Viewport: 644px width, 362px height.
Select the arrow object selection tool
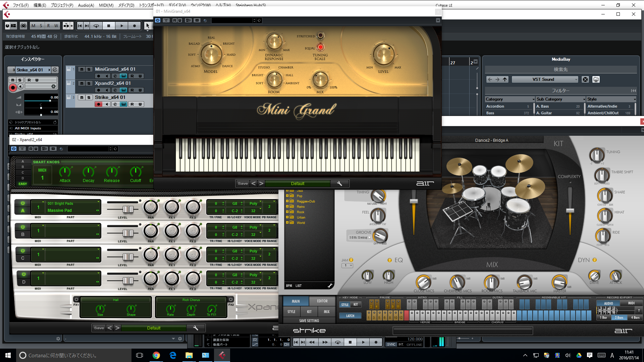[x=148, y=25]
